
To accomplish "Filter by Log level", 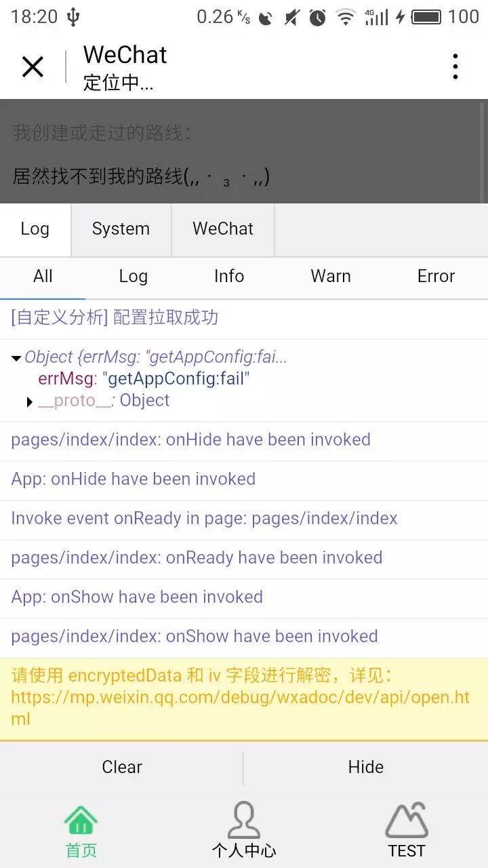I will coord(133,277).
